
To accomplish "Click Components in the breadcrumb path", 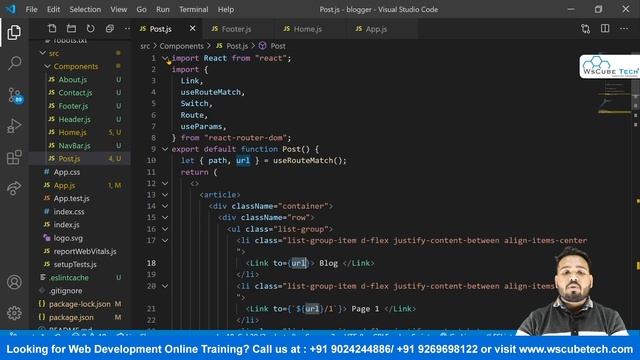I will pyautogui.click(x=181, y=46).
